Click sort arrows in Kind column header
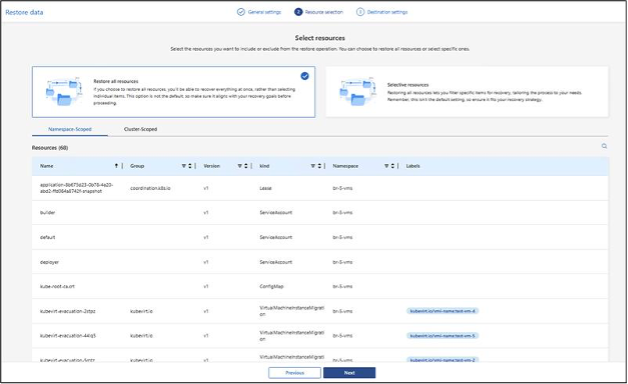 [319, 166]
